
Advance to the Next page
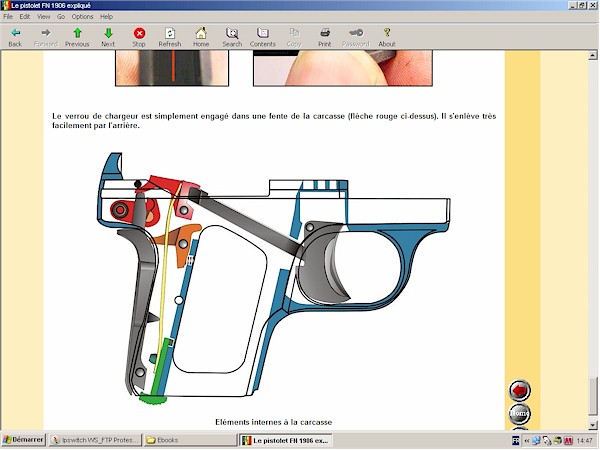coord(108,38)
